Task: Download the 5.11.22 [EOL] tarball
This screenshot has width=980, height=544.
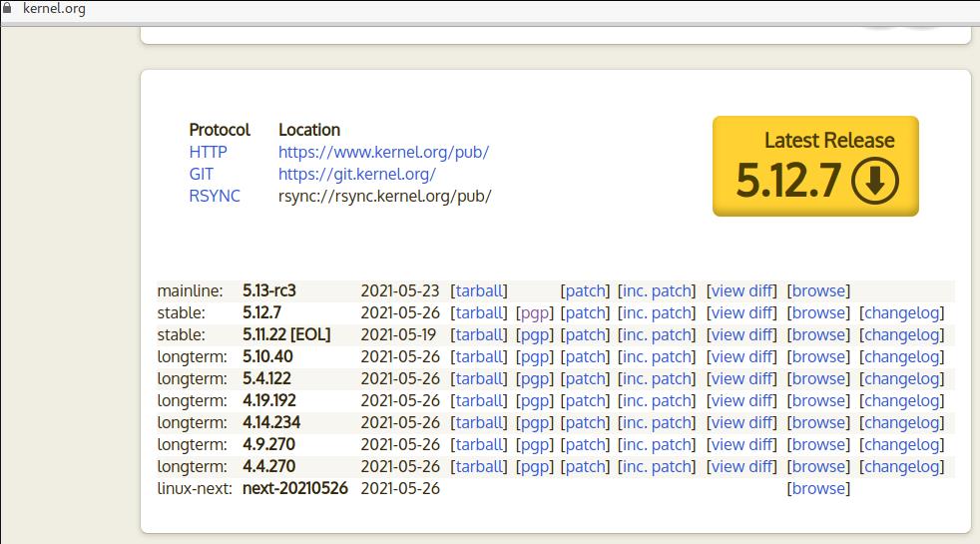Action: point(479,334)
